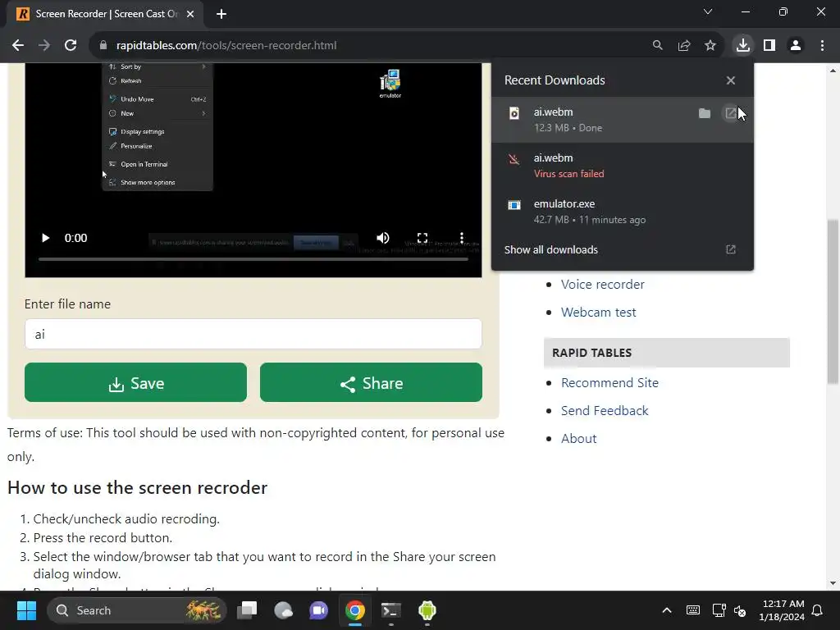Screen dimensions: 840x630
Task: Open the Windows Start menu
Action: (x=26, y=610)
